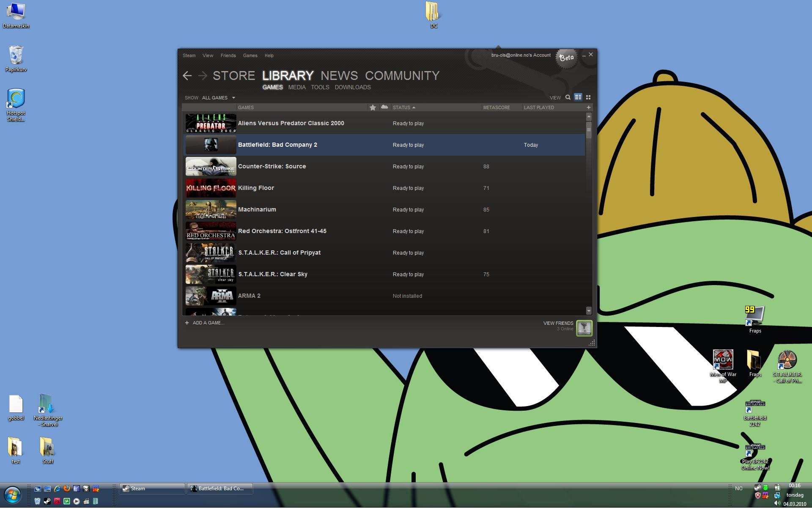Image resolution: width=812 pixels, height=508 pixels.
Task: Switch to the Downloads sub-tab
Action: point(352,87)
